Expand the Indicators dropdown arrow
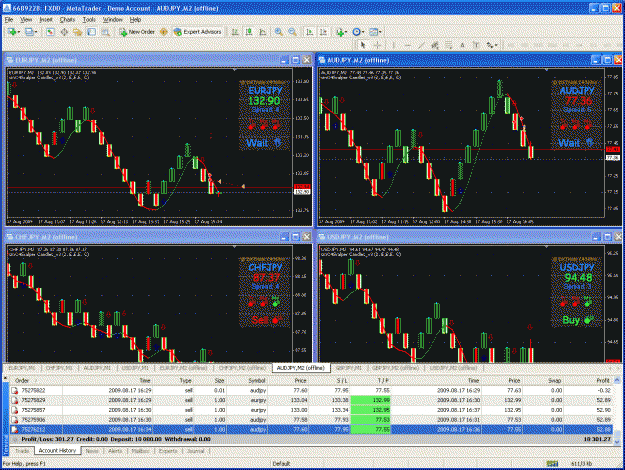Screen dimensions: 625x470 (346, 32)
